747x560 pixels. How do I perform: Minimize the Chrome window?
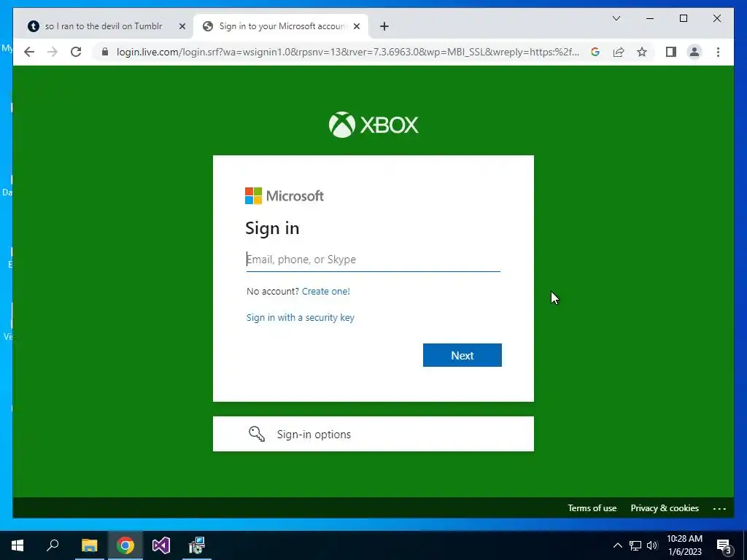(650, 18)
